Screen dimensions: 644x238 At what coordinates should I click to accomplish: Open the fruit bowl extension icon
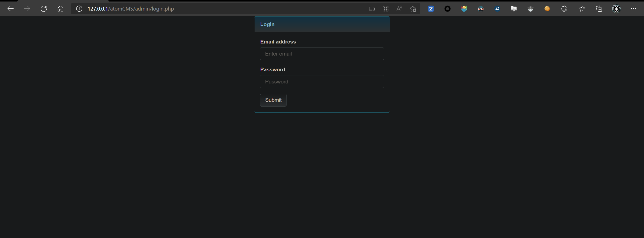pos(464,9)
